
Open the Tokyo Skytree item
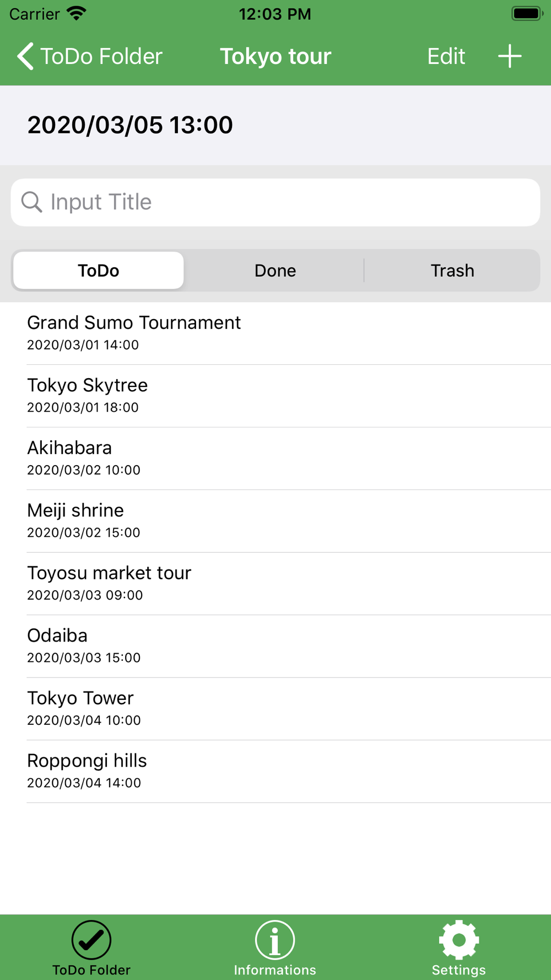(x=275, y=396)
